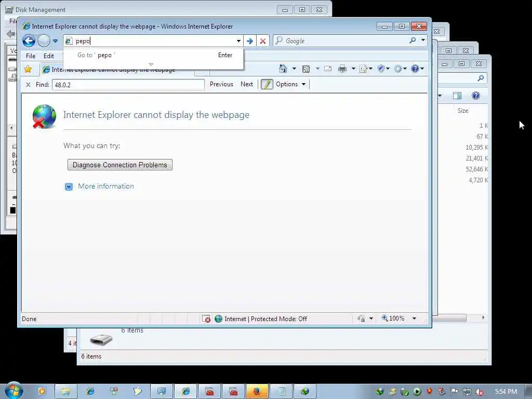
Task: Click the blue Go arrow next to address bar
Action: pyautogui.click(x=250, y=41)
